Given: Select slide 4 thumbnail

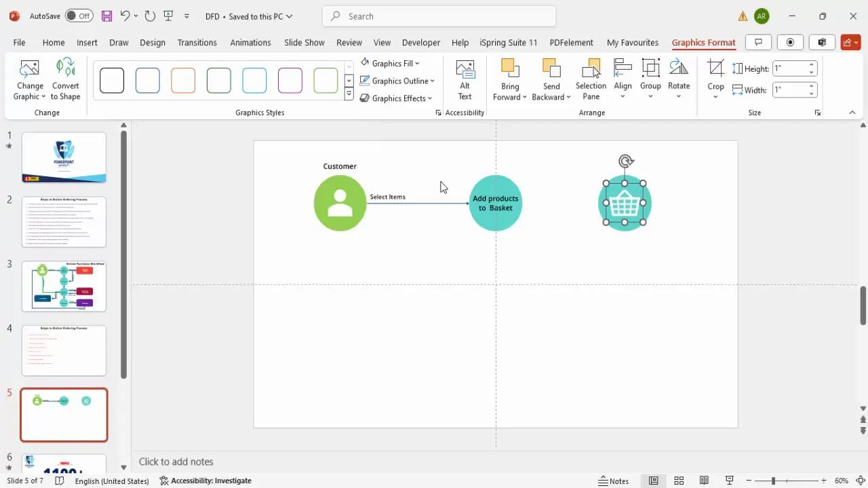Looking at the screenshot, I should tap(64, 350).
